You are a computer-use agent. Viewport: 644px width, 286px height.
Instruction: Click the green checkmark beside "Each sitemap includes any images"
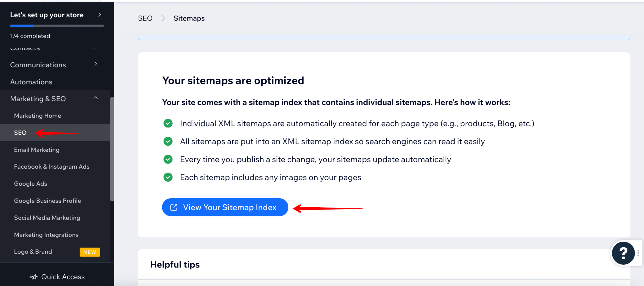click(168, 177)
